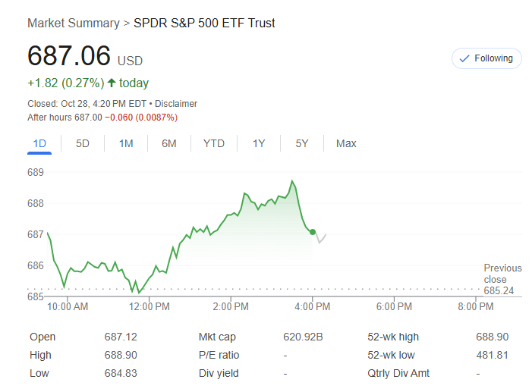Select the 1D chart range tab
Image resolution: width=532 pixels, height=392 pixels.
(x=40, y=143)
